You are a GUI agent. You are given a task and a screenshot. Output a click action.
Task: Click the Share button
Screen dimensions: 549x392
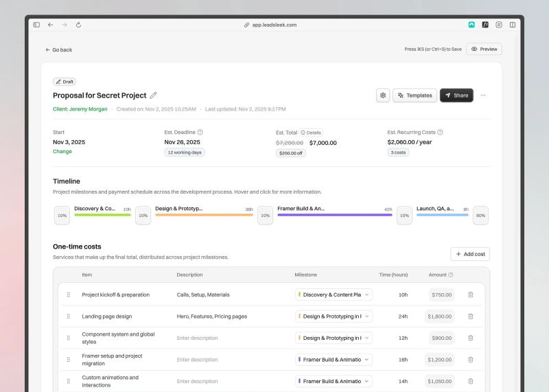point(456,95)
